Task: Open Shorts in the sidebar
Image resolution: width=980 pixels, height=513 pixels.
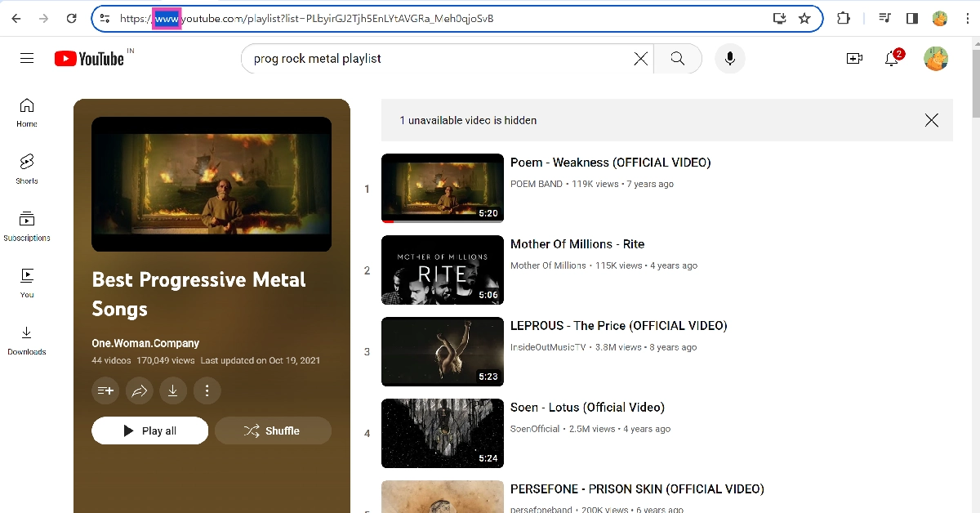Action: coord(27,169)
